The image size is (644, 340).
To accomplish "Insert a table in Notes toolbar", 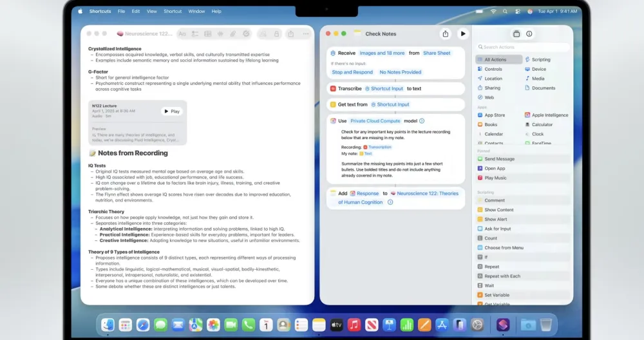I will pos(208,33).
